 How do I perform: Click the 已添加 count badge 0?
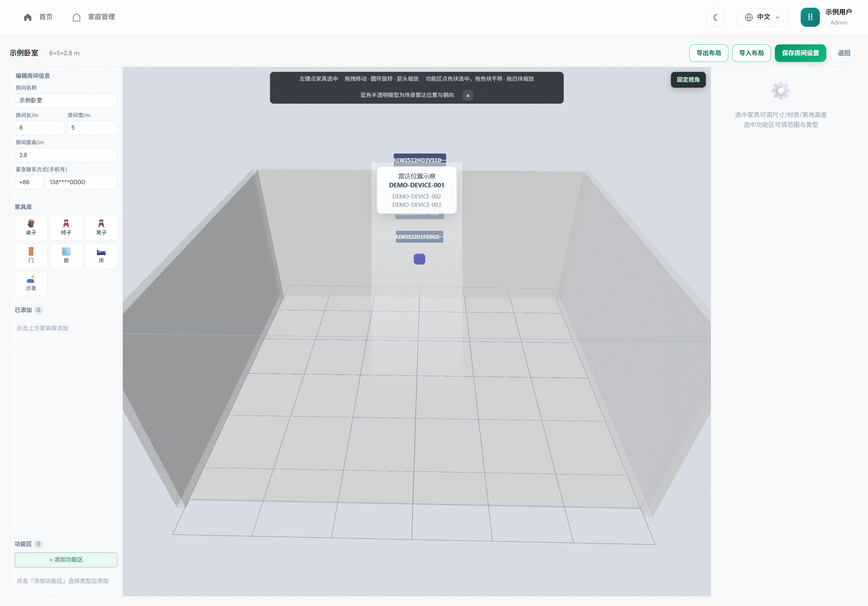[x=38, y=310]
